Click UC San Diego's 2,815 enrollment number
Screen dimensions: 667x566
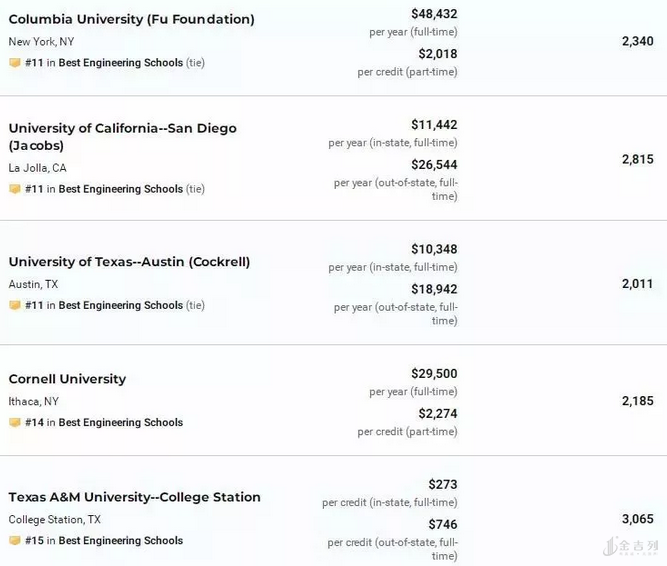(x=637, y=159)
